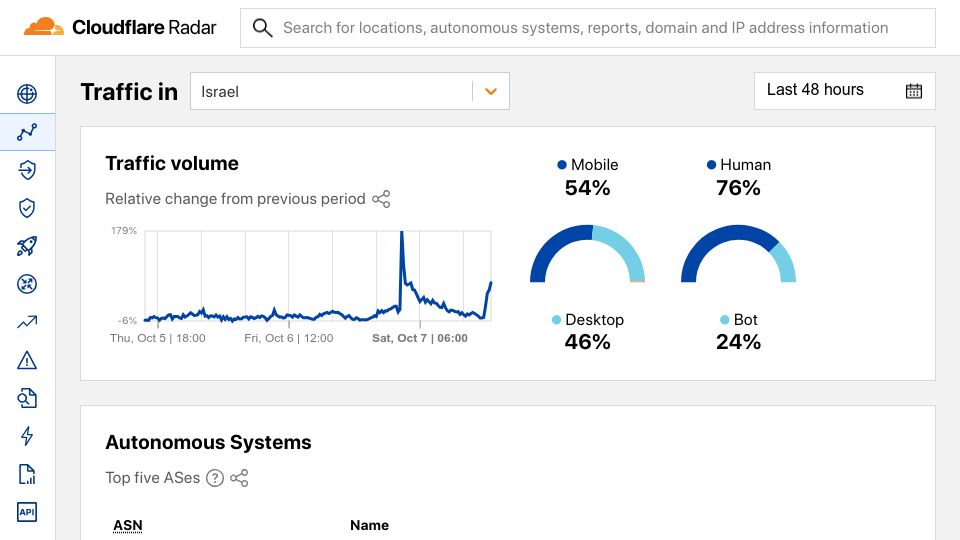Open the document-search sidebar icon
Viewport: 960px width, 540px height.
click(x=27, y=398)
